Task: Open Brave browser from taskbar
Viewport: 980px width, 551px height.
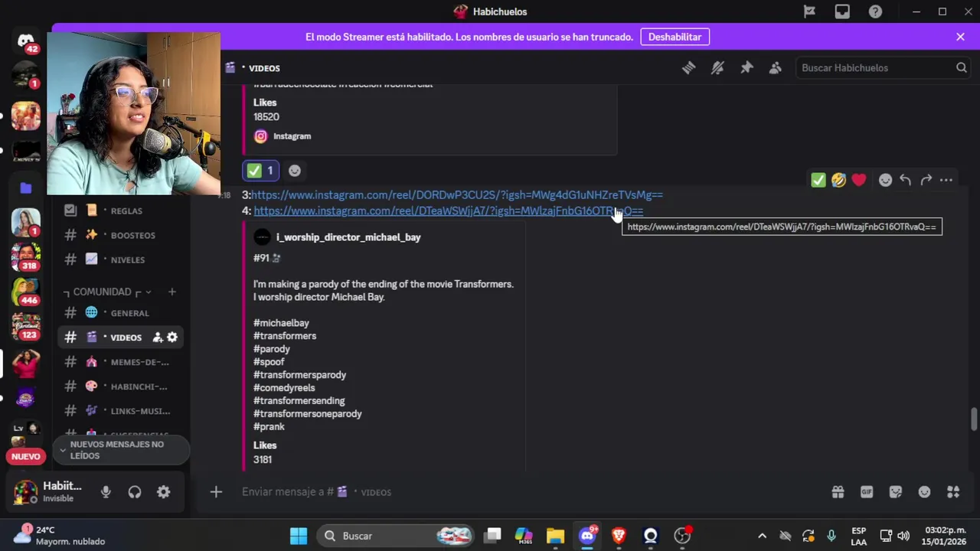Action: [619, 536]
